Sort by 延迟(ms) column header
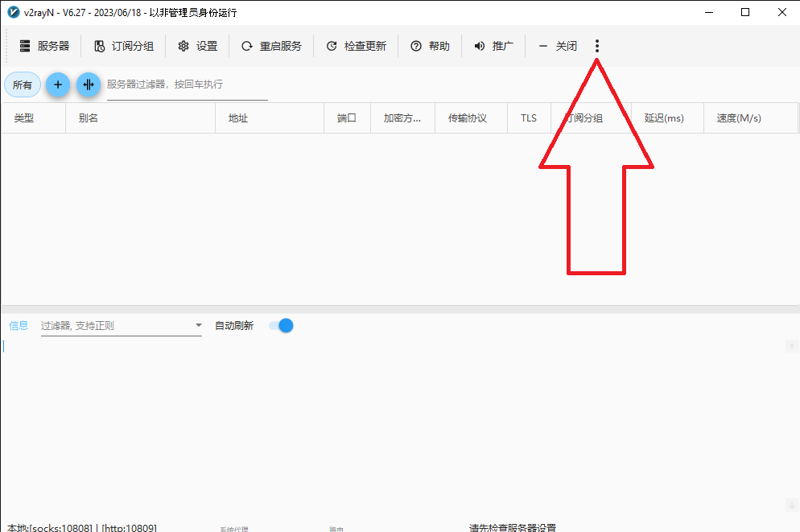800x532 pixels. click(664, 118)
